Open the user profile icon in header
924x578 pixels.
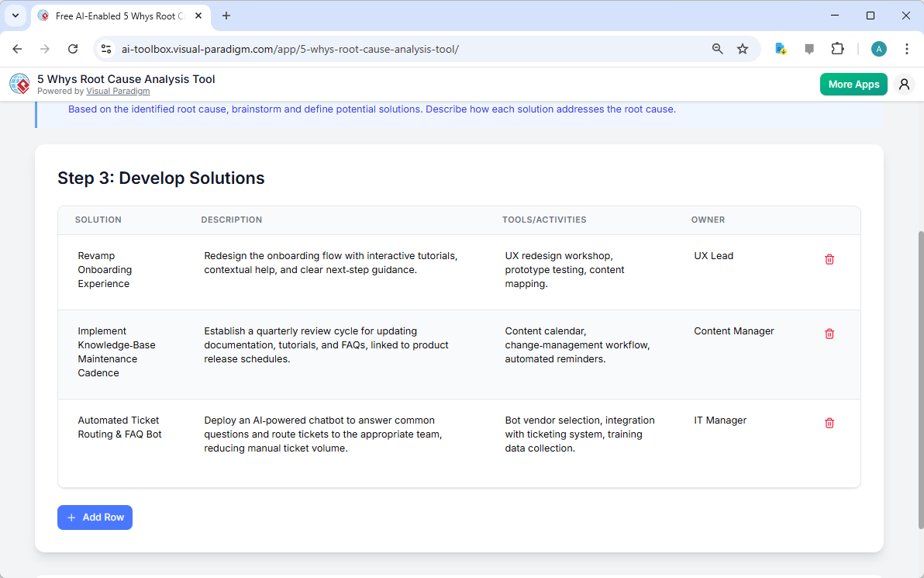[x=904, y=84]
